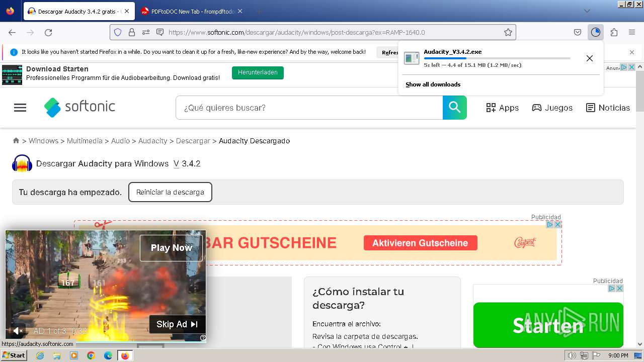Click the Audacity headphones app icon
The height and width of the screenshot is (362, 644).
(22, 163)
